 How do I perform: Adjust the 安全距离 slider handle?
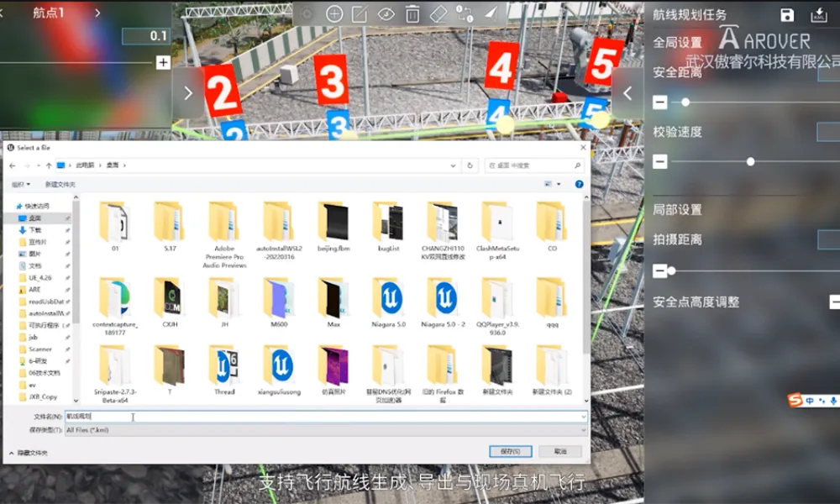[x=685, y=102]
